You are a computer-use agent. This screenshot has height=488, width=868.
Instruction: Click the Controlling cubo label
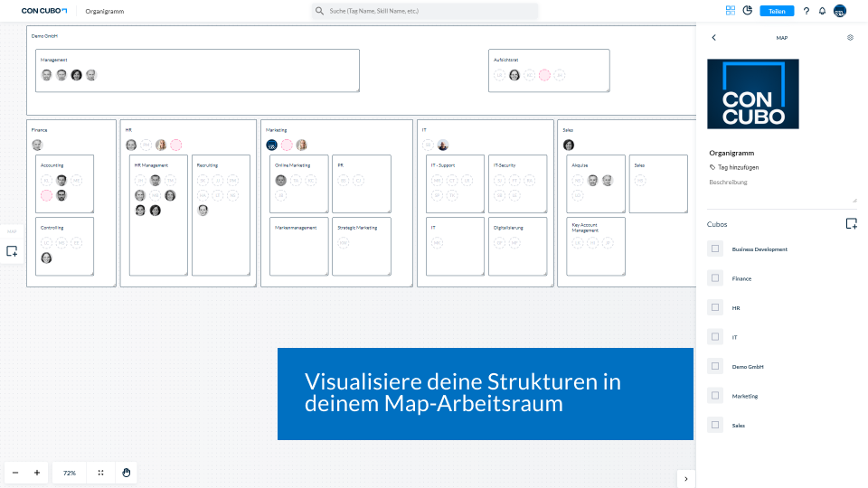point(52,228)
